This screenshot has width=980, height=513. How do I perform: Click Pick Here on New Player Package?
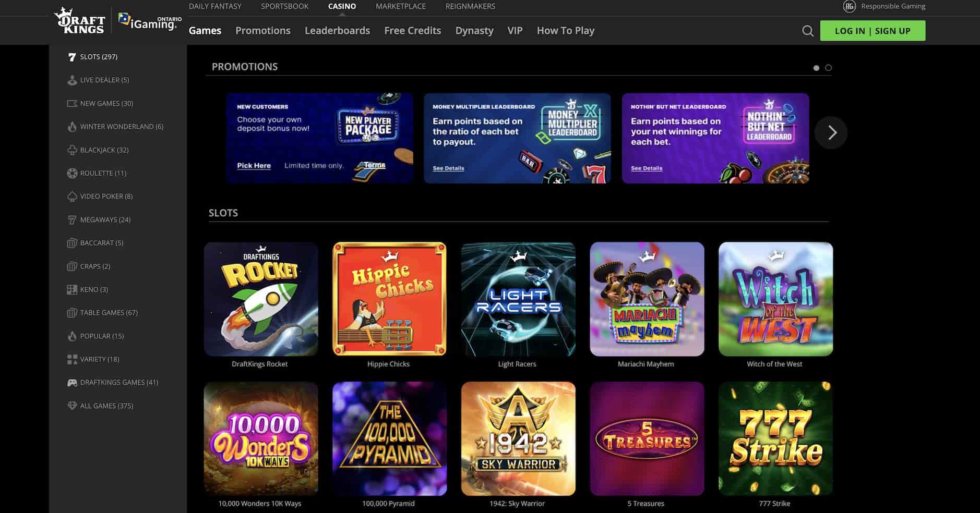pyautogui.click(x=254, y=166)
